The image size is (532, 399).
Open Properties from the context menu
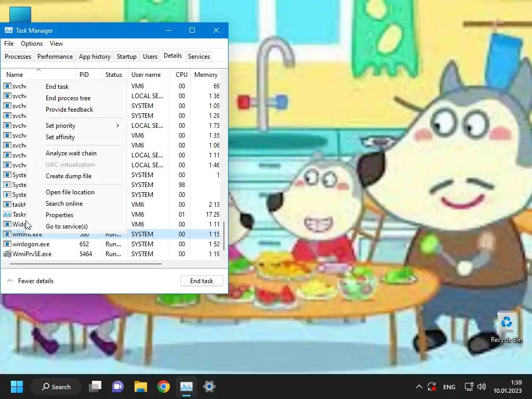click(x=59, y=215)
